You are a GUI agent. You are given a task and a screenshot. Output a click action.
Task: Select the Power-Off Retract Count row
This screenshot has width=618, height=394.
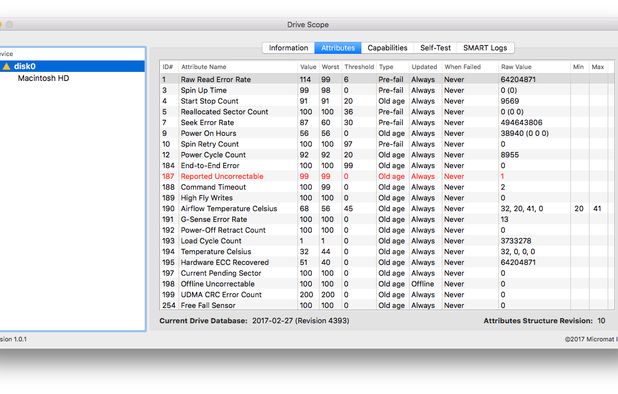pos(387,230)
